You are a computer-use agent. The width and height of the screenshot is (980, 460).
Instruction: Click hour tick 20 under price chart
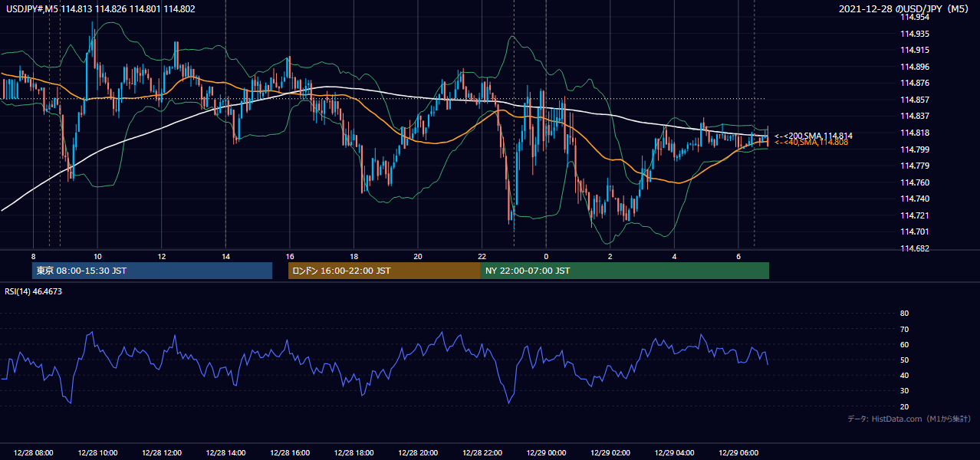418,256
